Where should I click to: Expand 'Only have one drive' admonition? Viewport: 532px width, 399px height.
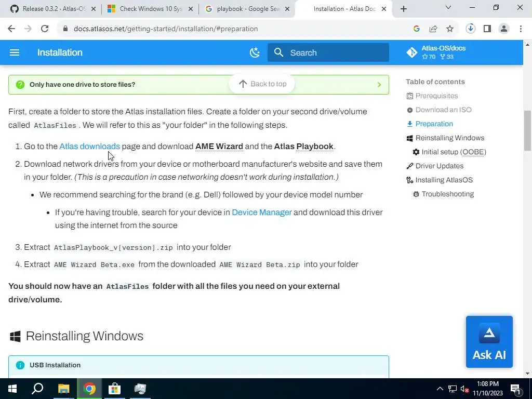pos(198,85)
